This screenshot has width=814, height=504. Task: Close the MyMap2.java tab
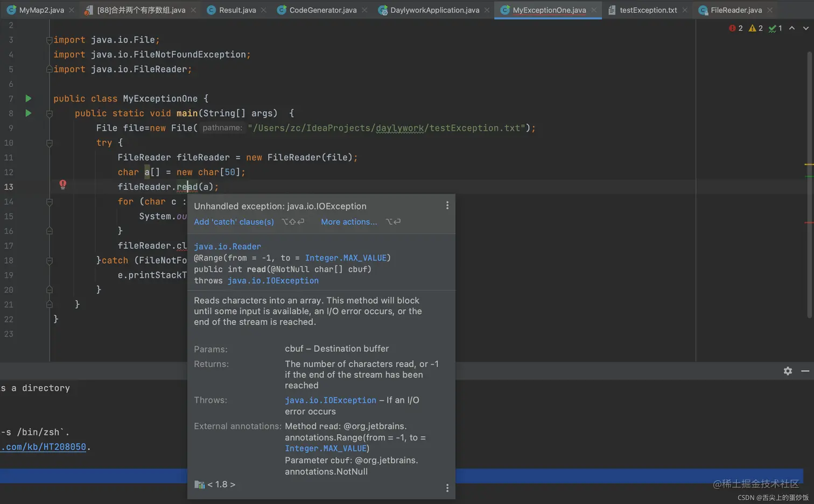[x=72, y=10]
